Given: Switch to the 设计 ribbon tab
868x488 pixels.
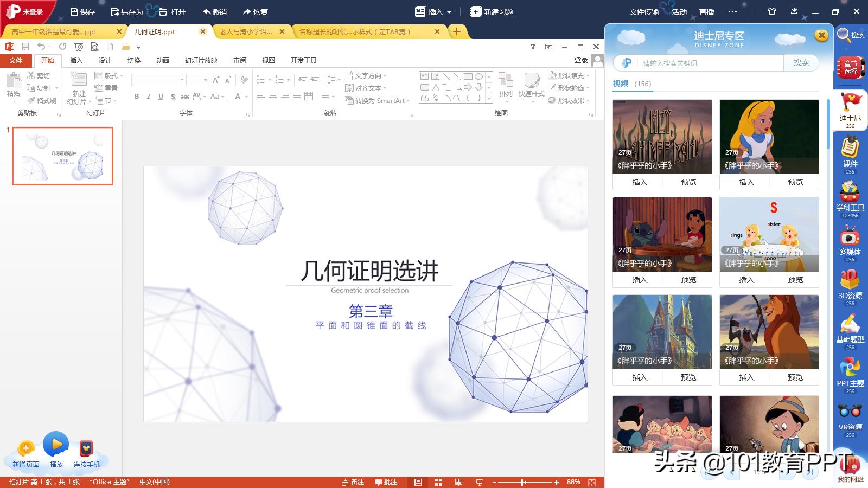Looking at the screenshot, I should pos(105,60).
